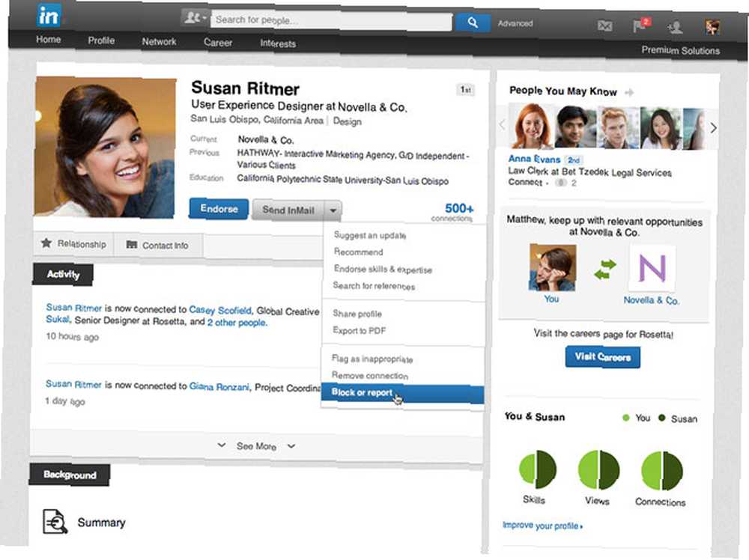This screenshot has width=749, height=560.
Task: Click the Views comparison chart
Action: (598, 469)
